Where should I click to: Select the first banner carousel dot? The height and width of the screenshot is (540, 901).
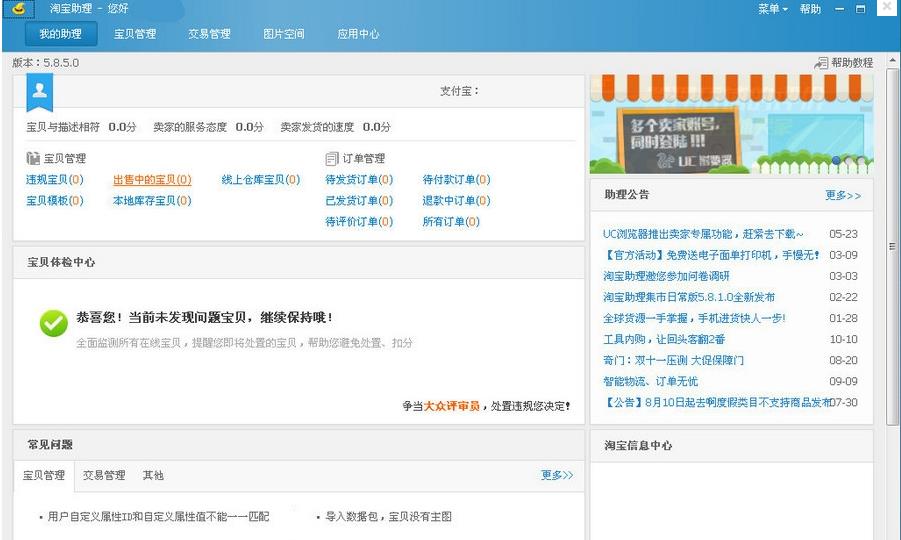click(x=836, y=160)
